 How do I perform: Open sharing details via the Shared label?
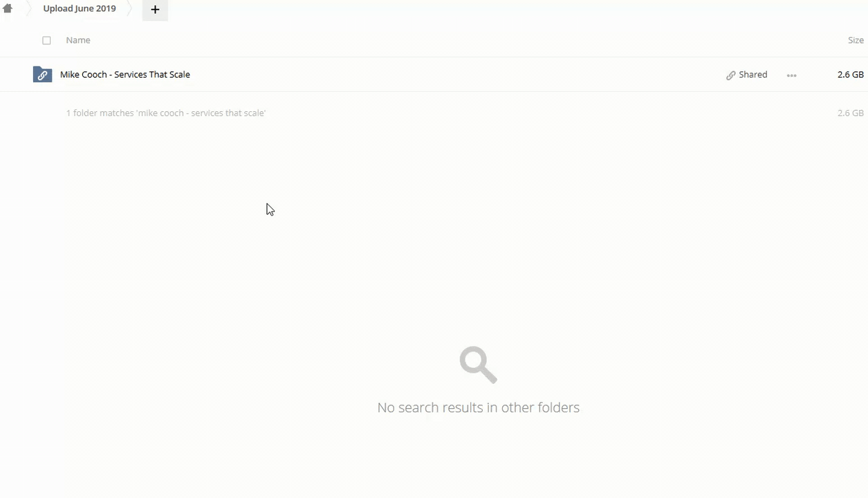click(752, 75)
